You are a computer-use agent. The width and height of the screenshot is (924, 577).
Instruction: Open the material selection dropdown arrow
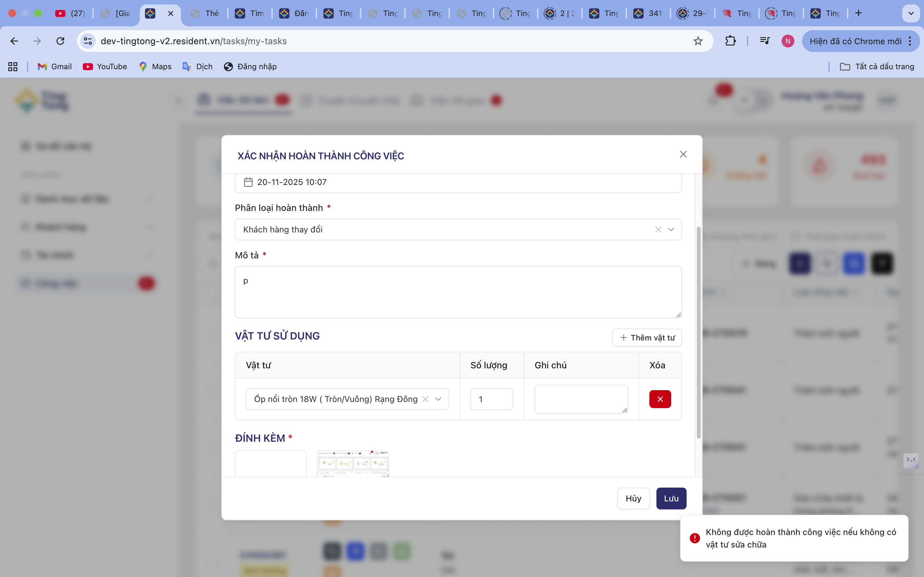point(438,399)
